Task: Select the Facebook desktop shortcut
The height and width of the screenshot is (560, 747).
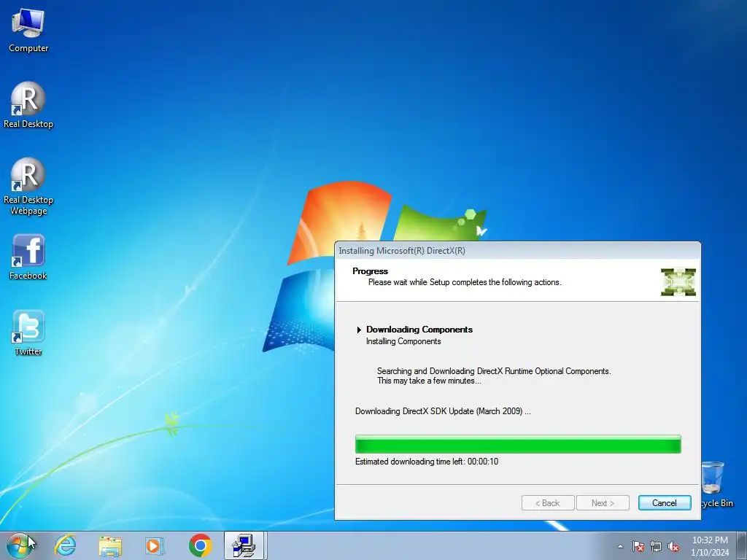Action: click(x=28, y=257)
